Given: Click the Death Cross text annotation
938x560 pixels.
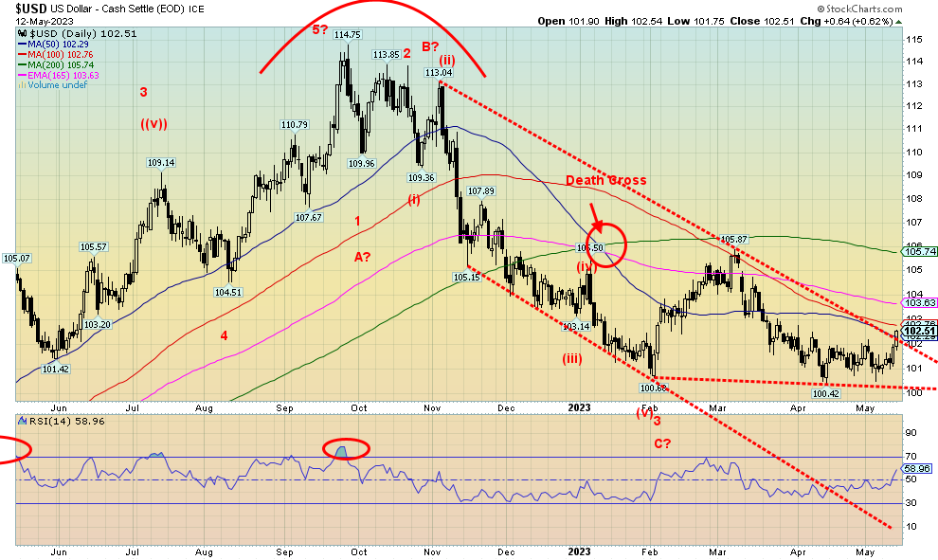Looking at the screenshot, I should 606,181.
